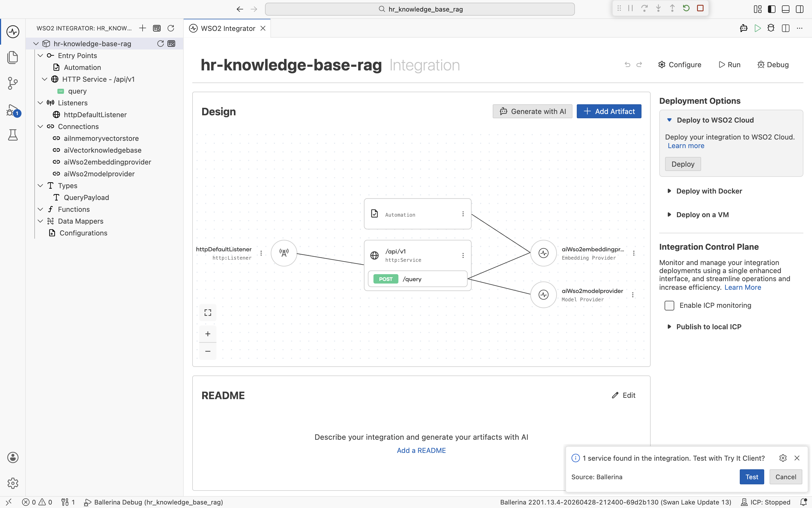
Task: Close the WSO2 Integrator tab
Action: coord(263,28)
